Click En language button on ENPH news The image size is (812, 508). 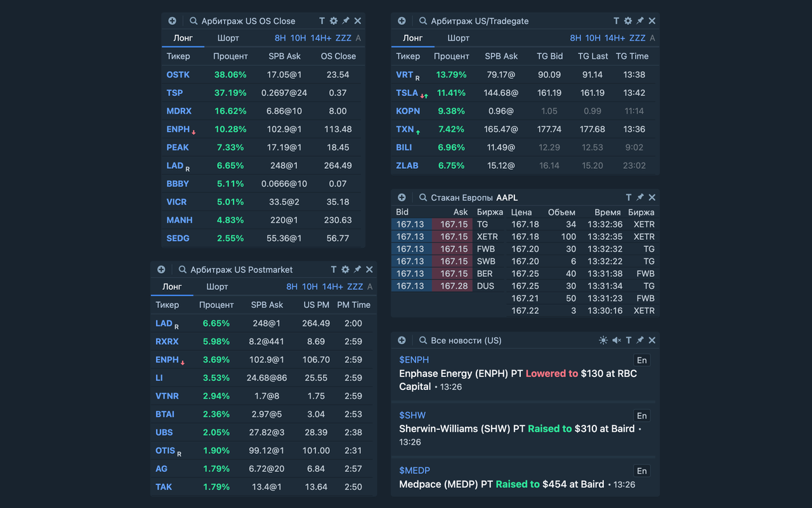pyautogui.click(x=642, y=360)
